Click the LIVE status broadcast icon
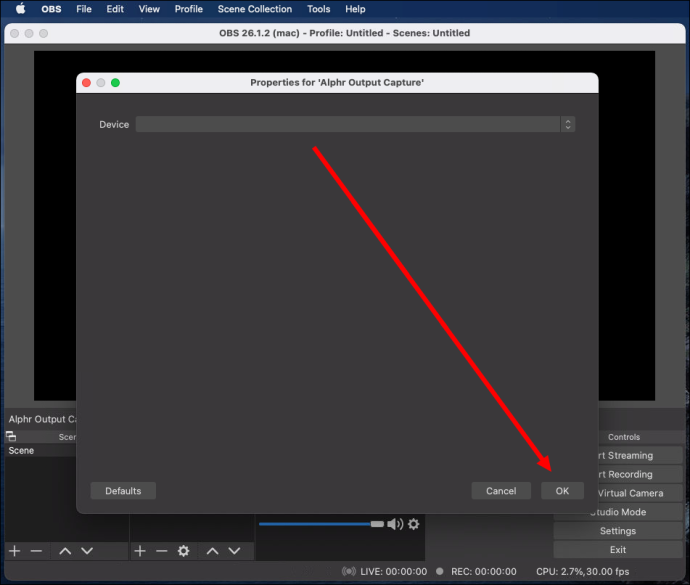This screenshot has height=585, width=690. [349, 571]
